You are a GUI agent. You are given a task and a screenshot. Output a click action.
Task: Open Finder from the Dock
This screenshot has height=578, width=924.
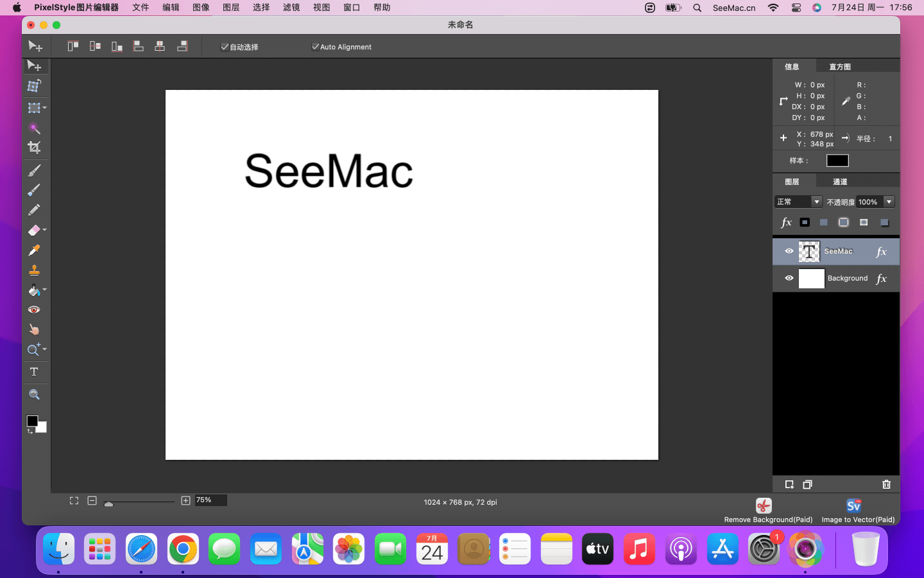click(58, 549)
